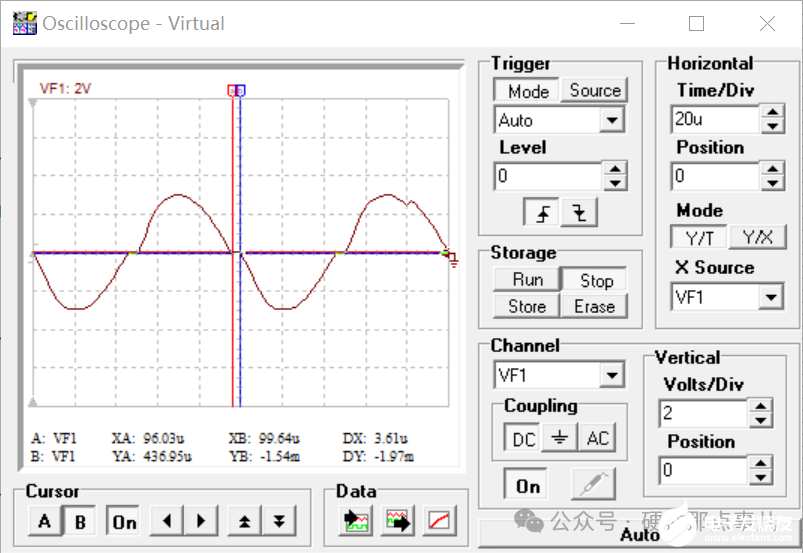Image resolution: width=803 pixels, height=553 pixels.
Task: Decrease Time/Div with down arrow
Action: (x=773, y=126)
